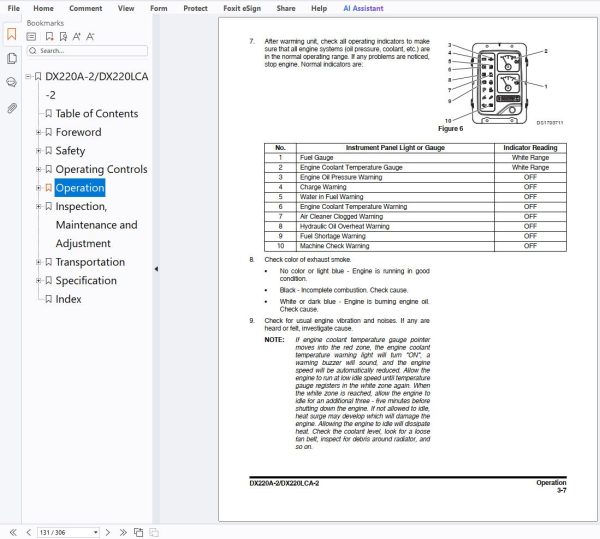Click the bookmark icon next to Table of Contents
This screenshot has width=600, height=539.
pos(49,114)
